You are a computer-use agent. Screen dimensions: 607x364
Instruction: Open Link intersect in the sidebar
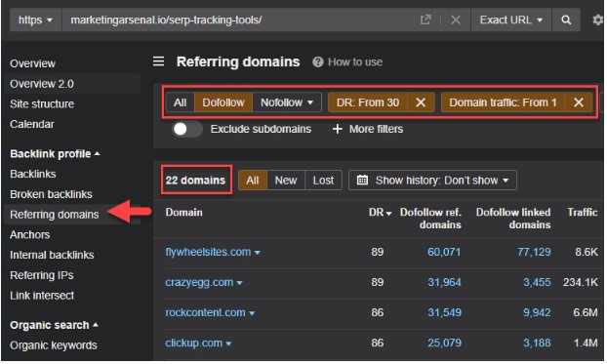pyautogui.click(x=42, y=296)
